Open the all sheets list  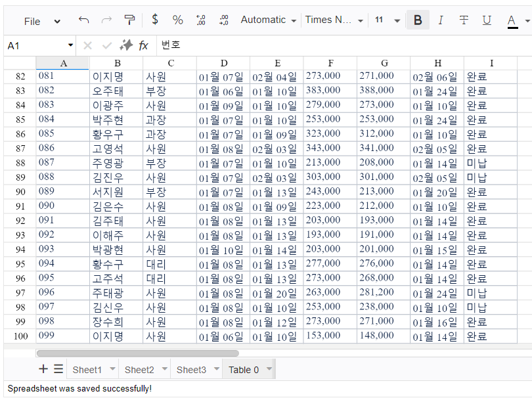(58, 368)
